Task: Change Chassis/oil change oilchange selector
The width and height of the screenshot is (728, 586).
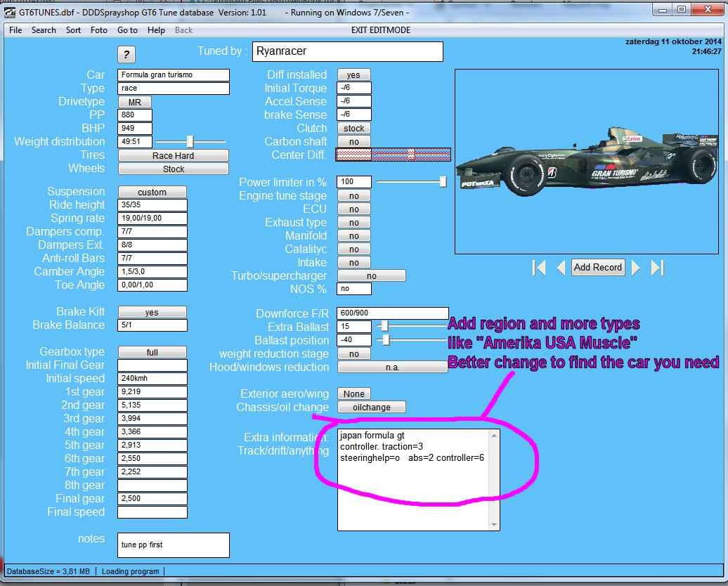Action: (372, 408)
